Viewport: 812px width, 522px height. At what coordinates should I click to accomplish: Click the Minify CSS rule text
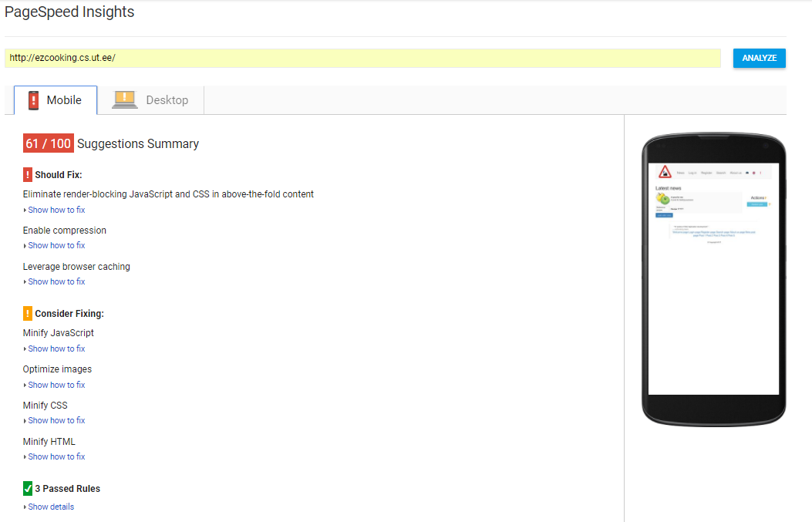tap(45, 406)
